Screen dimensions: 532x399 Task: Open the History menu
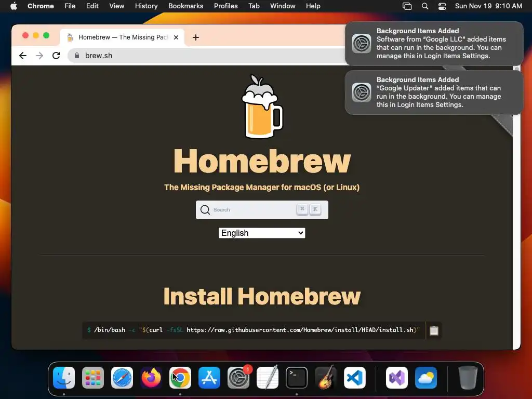(x=146, y=6)
